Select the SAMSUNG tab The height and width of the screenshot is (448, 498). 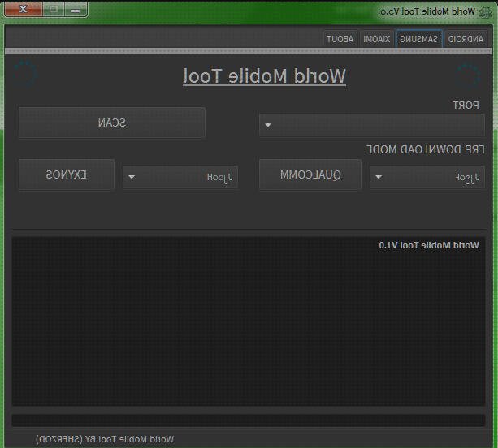[x=419, y=39]
